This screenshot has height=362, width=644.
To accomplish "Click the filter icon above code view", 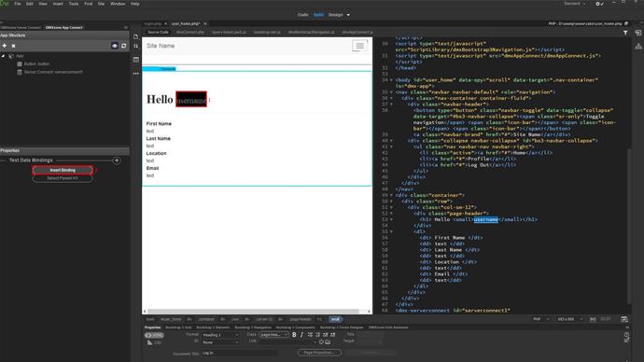I will (x=625, y=33).
